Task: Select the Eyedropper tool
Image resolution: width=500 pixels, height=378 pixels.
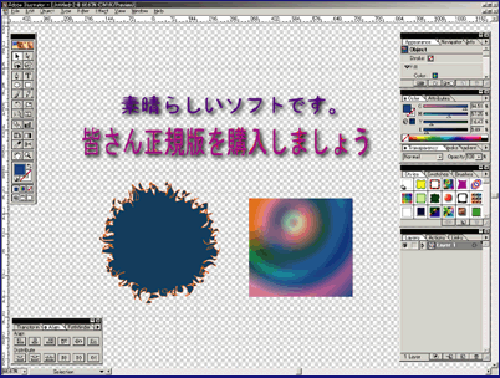Action: tap(17, 144)
